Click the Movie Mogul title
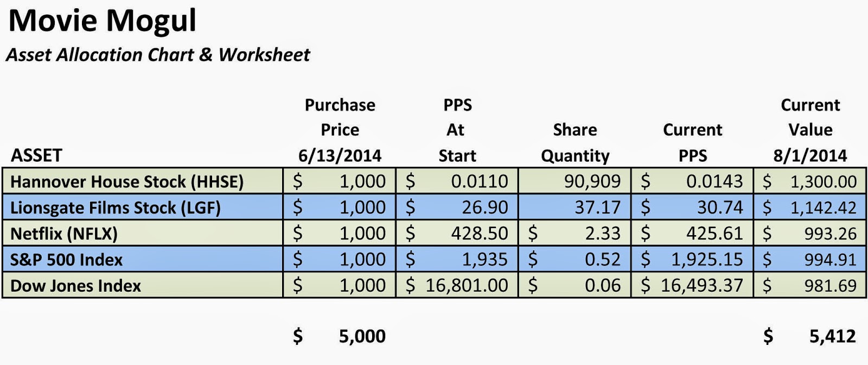The image size is (868, 365). point(102,21)
